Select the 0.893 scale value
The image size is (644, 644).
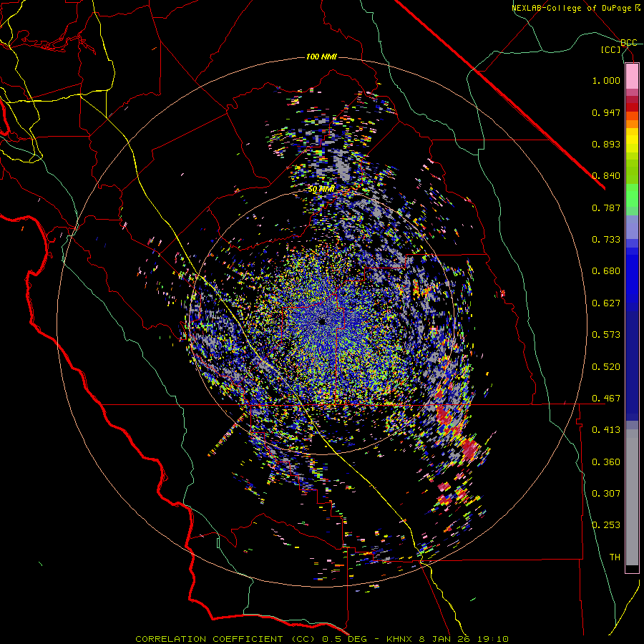[606, 144]
